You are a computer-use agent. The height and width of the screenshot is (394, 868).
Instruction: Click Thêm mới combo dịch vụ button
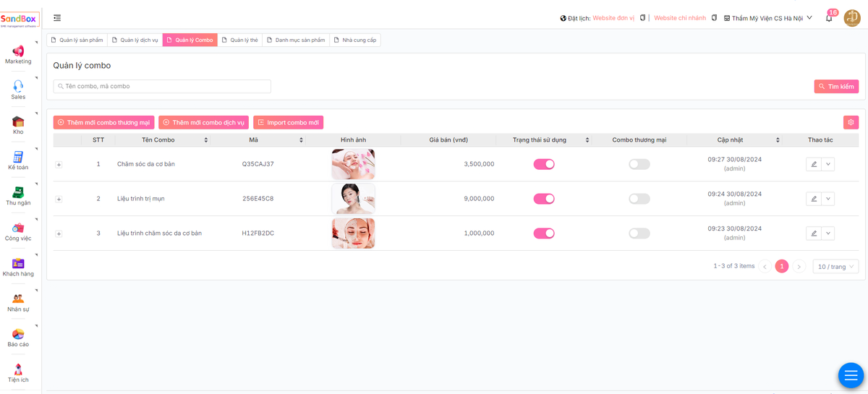click(x=203, y=123)
